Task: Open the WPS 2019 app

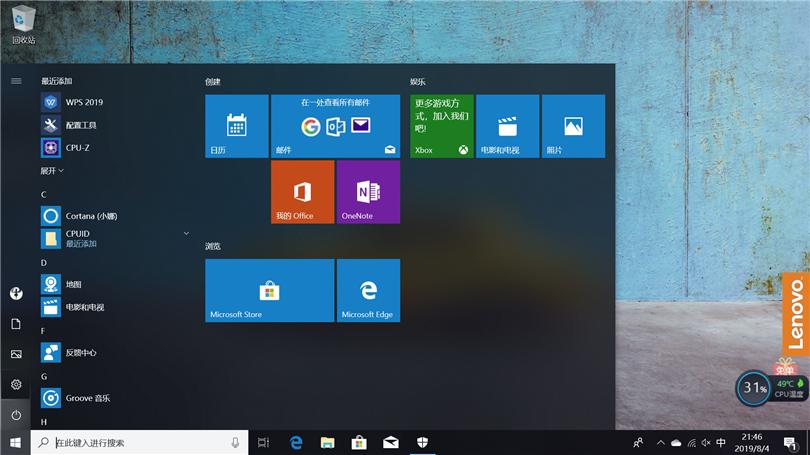Action: click(84, 102)
